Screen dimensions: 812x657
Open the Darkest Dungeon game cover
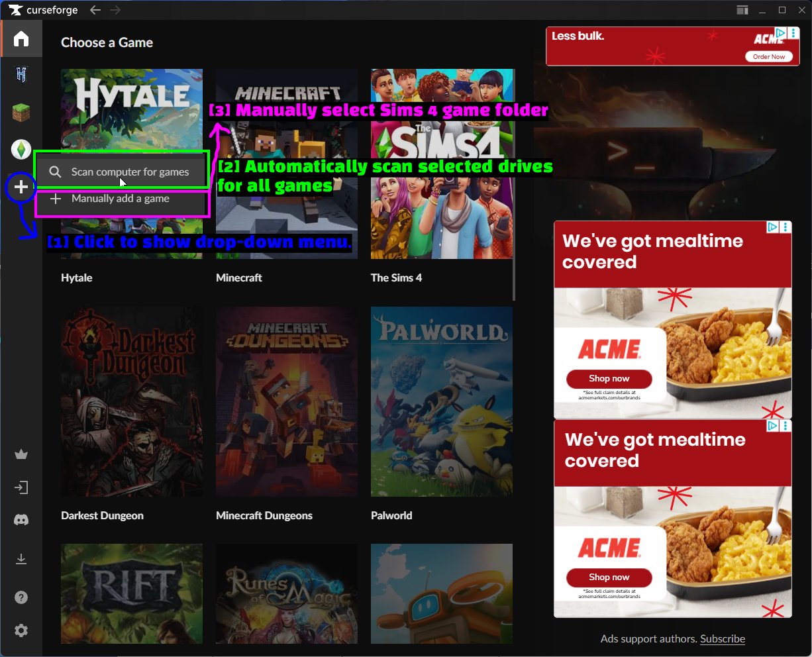point(132,401)
